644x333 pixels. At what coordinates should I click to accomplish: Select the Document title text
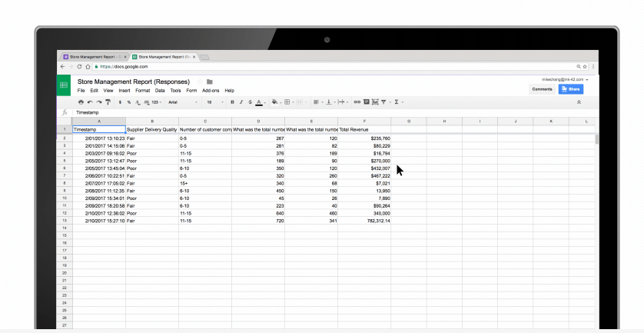(x=134, y=82)
